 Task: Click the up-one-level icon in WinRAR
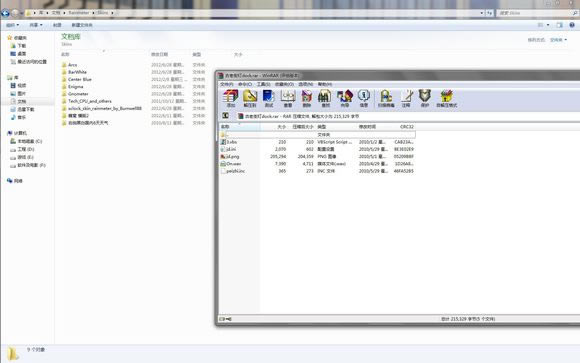click(225, 116)
